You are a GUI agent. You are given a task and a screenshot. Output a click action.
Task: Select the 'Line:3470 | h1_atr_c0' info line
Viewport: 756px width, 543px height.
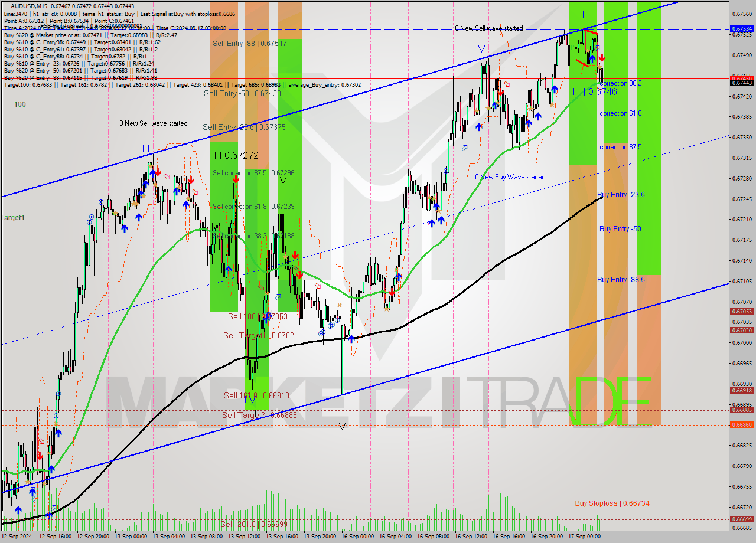tap(120, 13)
